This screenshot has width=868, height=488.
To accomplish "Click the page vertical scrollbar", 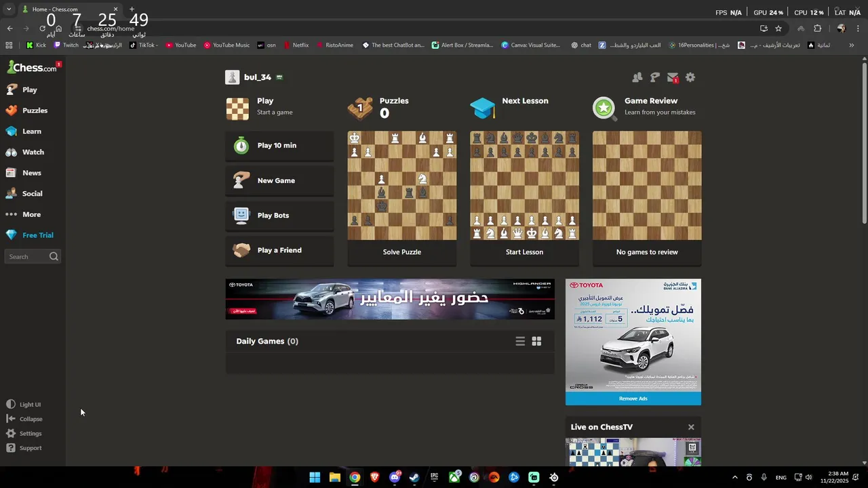I will [864, 142].
